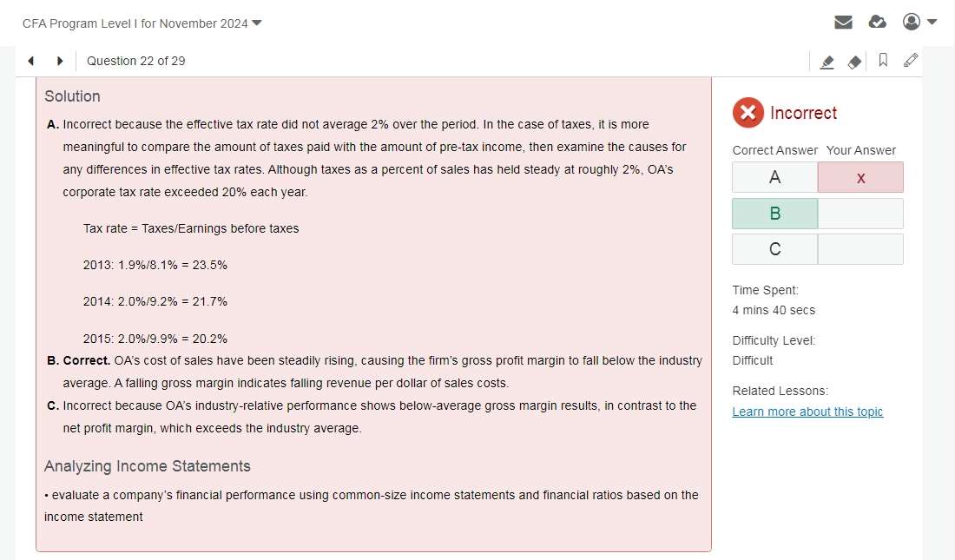The image size is (955, 560).
Task: Select correct answer option B cell
Action: 774,214
